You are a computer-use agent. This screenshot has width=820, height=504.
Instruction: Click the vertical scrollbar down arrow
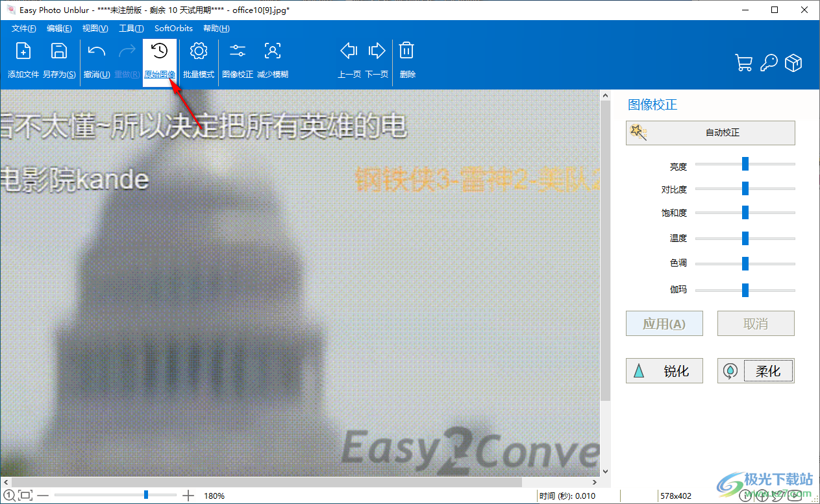tap(605, 472)
